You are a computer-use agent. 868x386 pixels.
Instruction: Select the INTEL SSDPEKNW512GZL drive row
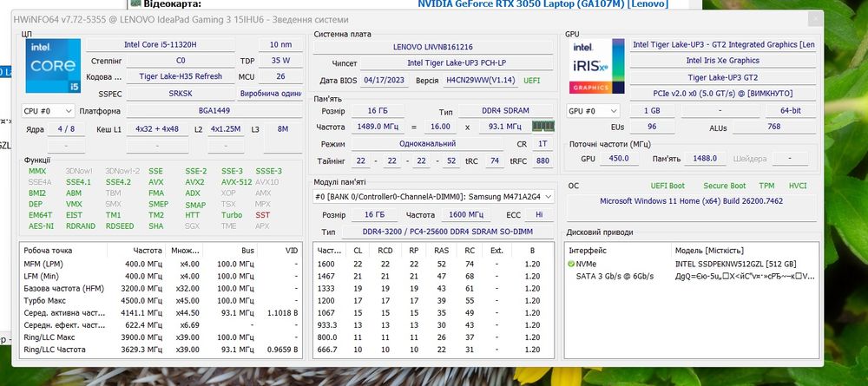[693, 265]
